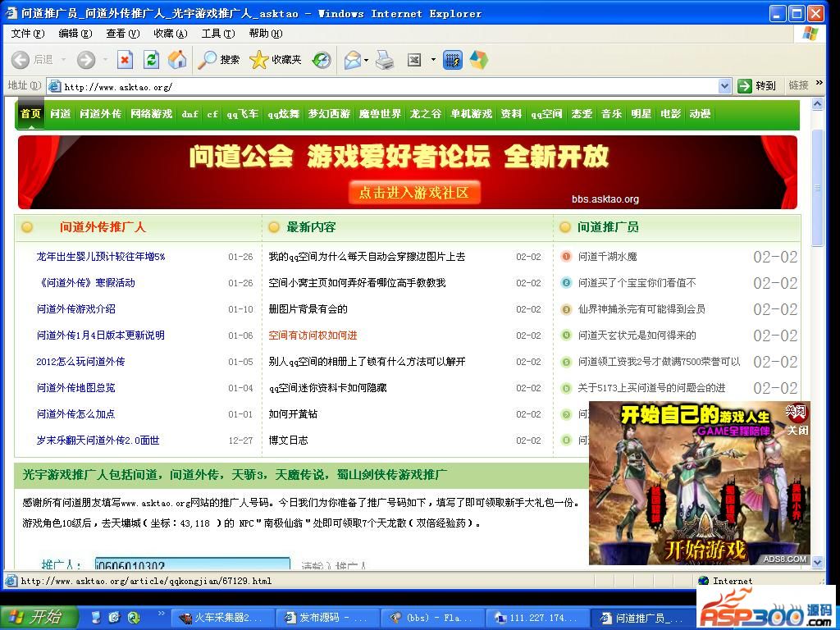
Task: Click the History clock icon
Action: (322, 60)
